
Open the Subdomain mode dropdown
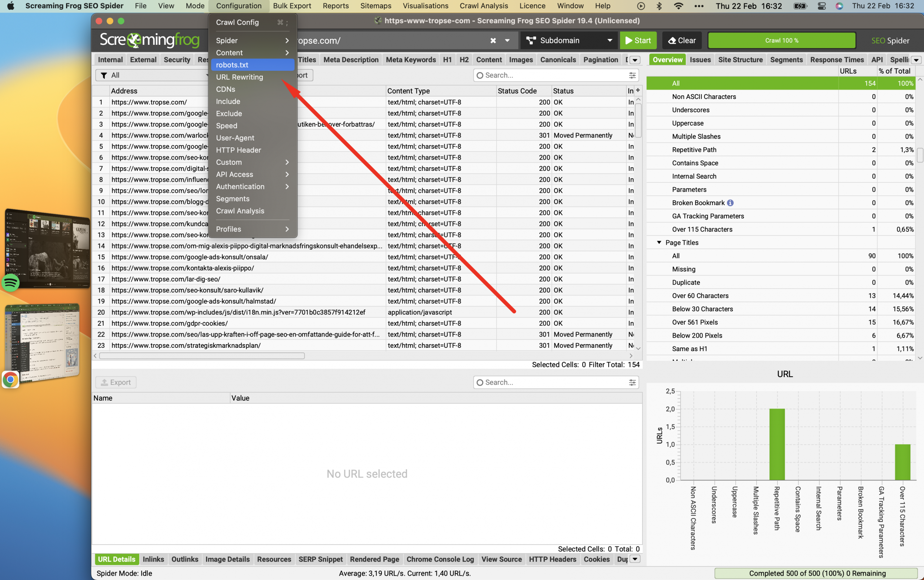pos(568,40)
